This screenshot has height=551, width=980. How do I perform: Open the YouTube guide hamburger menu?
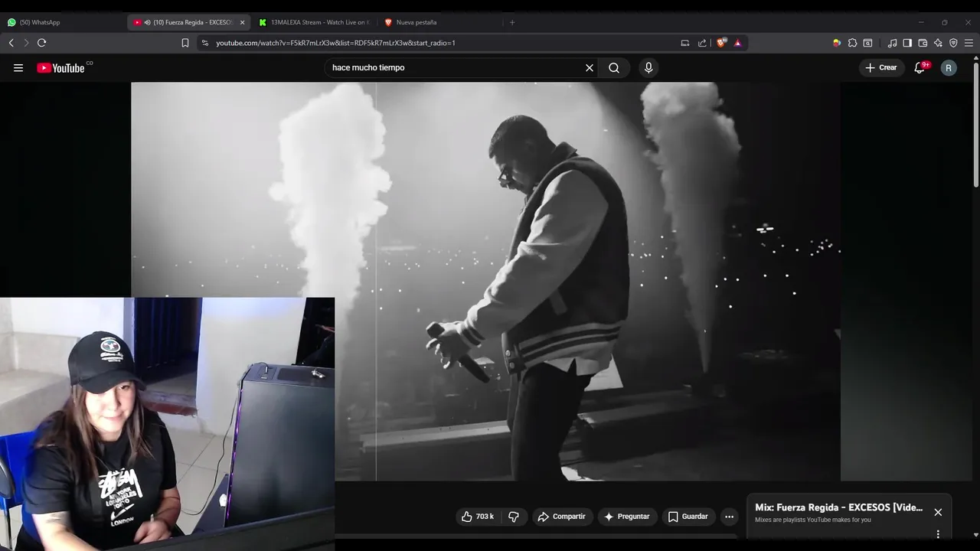point(18,67)
